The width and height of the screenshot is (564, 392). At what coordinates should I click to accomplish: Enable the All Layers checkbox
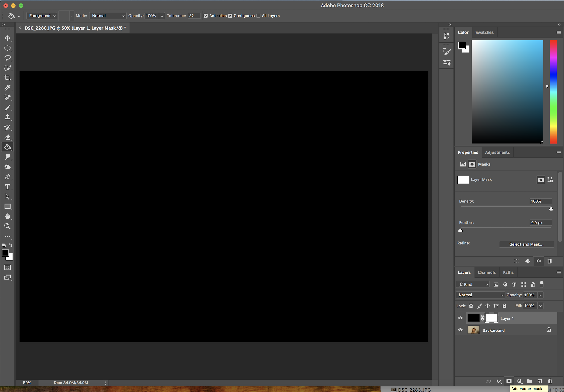click(258, 16)
